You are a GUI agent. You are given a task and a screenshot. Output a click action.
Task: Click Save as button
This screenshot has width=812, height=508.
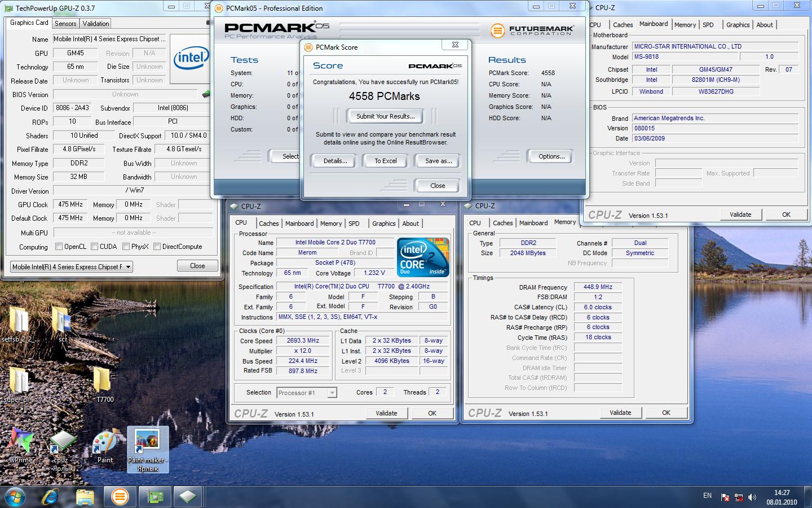(x=438, y=161)
